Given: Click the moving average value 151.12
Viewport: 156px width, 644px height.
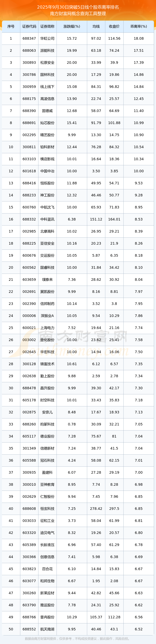Looking at the screenshot, I should click(96, 219).
